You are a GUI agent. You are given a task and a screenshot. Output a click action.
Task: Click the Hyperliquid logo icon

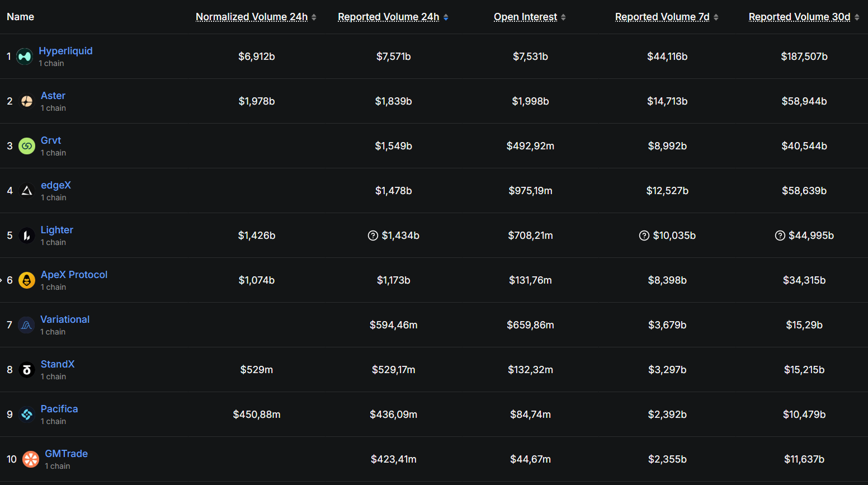point(25,56)
